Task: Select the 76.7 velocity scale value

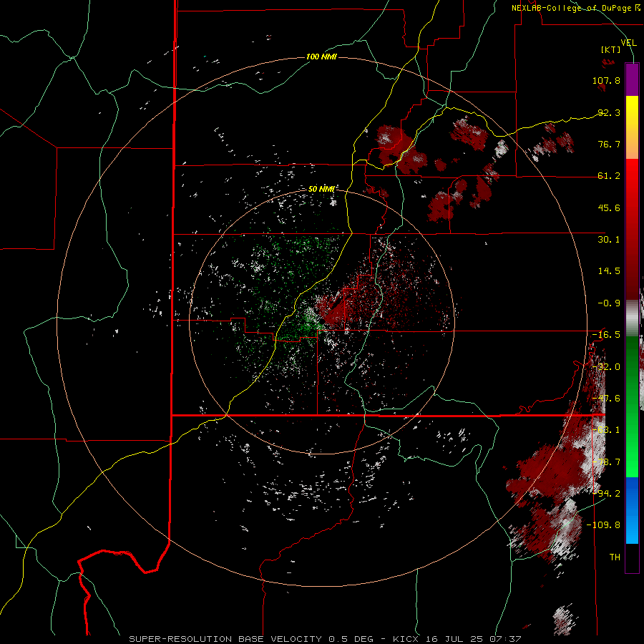Action: coord(609,144)
